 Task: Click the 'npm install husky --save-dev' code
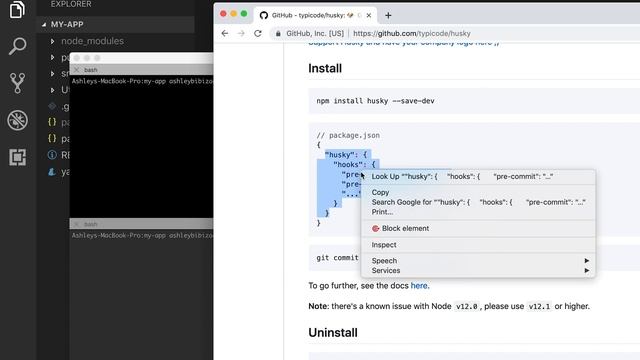(375, 101)
